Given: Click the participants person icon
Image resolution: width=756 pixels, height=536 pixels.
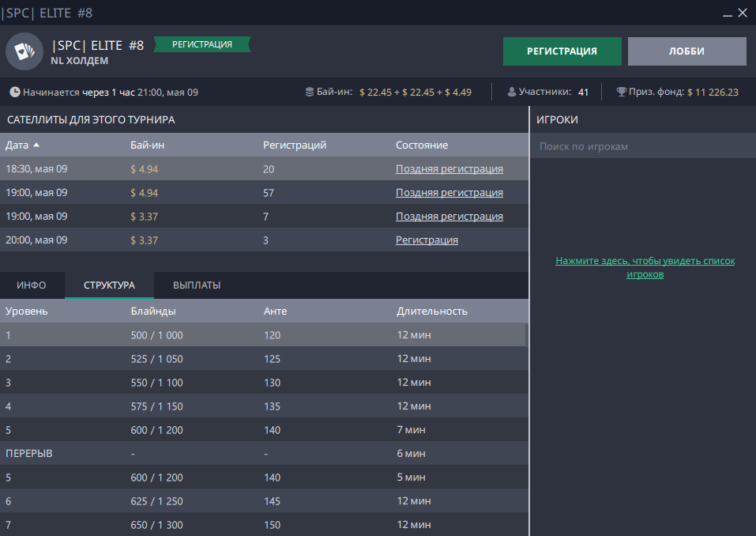Looking at the screenshot, I should pyautogui.click(x=512, y=92).
